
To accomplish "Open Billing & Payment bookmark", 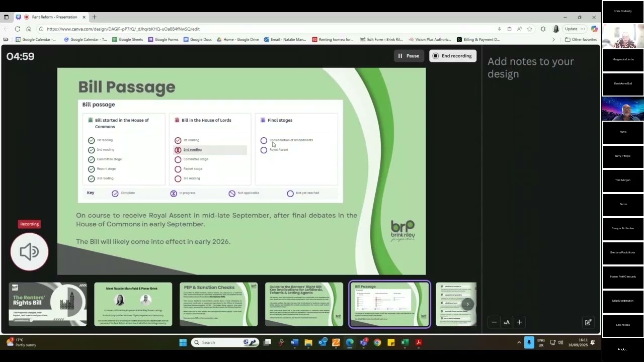I will 478,39.
